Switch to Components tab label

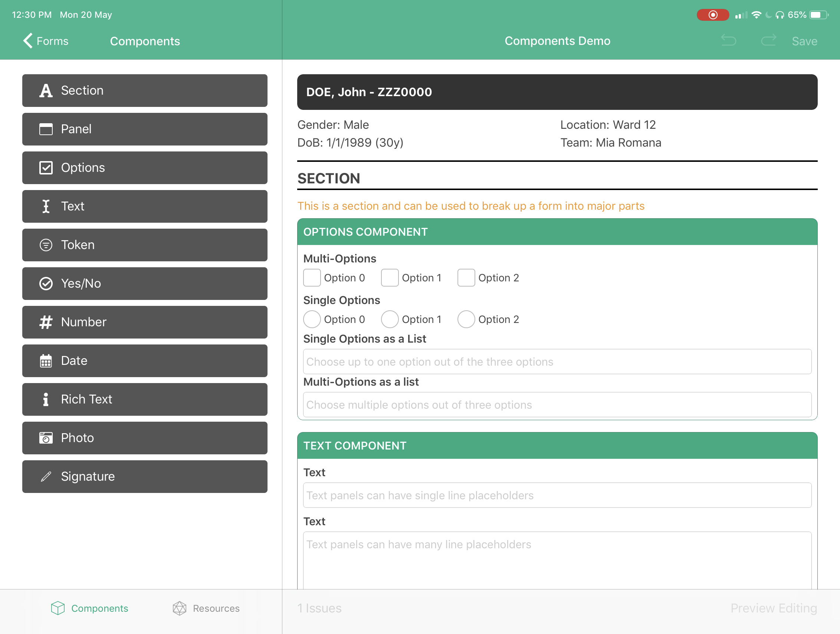100,608
